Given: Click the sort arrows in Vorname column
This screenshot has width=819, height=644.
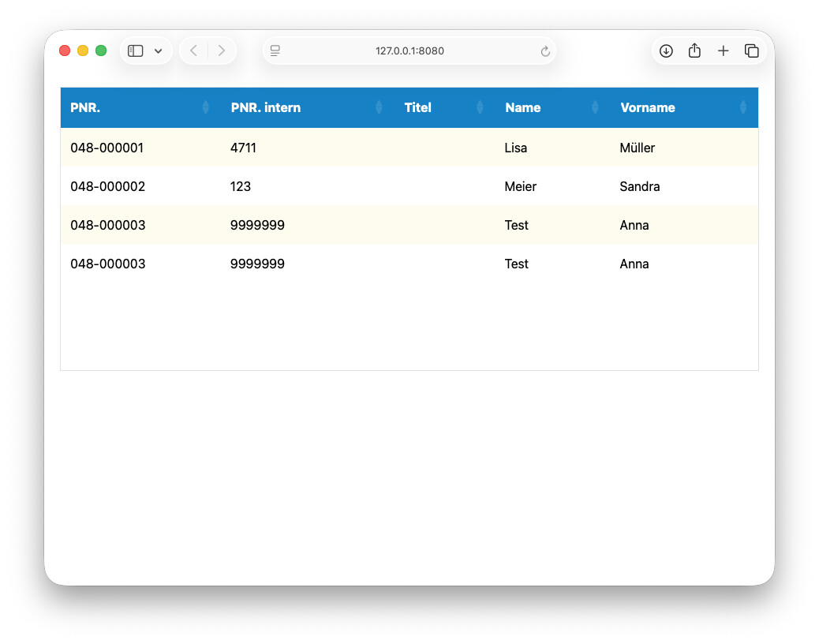Looking at the screenshot, I should coord(743,107).
